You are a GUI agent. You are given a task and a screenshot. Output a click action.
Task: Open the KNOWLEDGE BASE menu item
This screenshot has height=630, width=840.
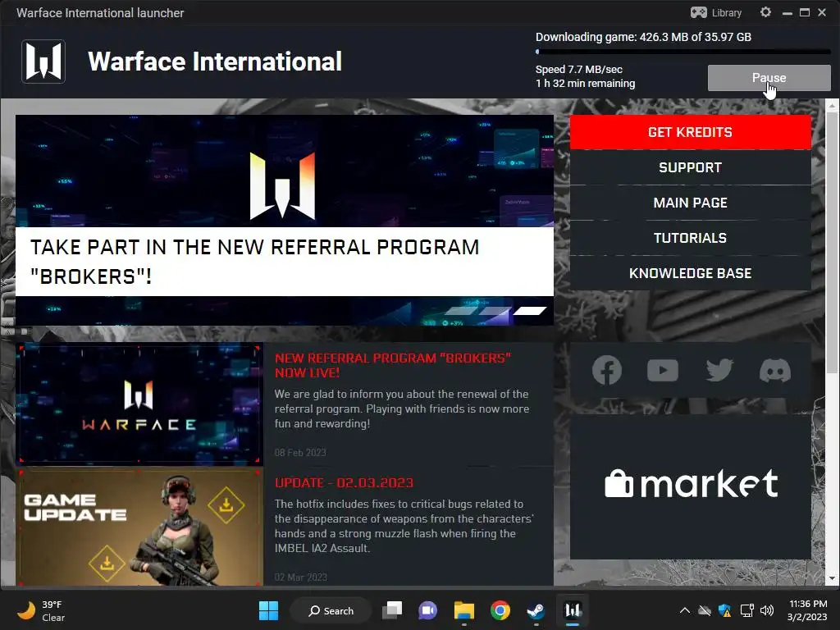[691, 273]
